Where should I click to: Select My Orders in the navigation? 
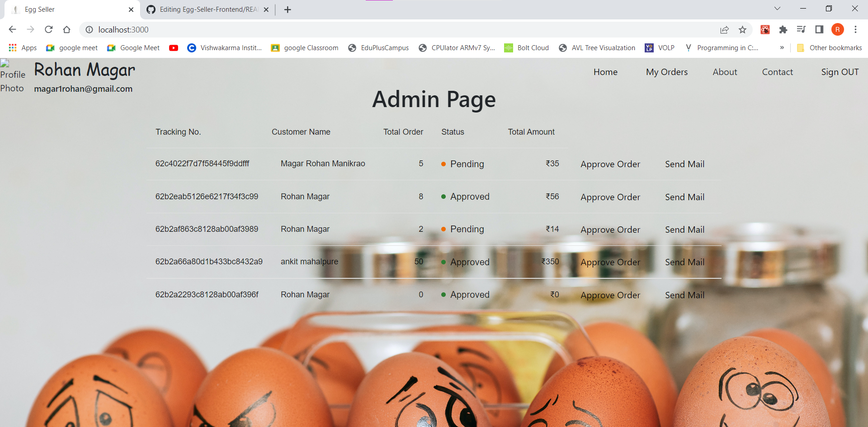667,72
